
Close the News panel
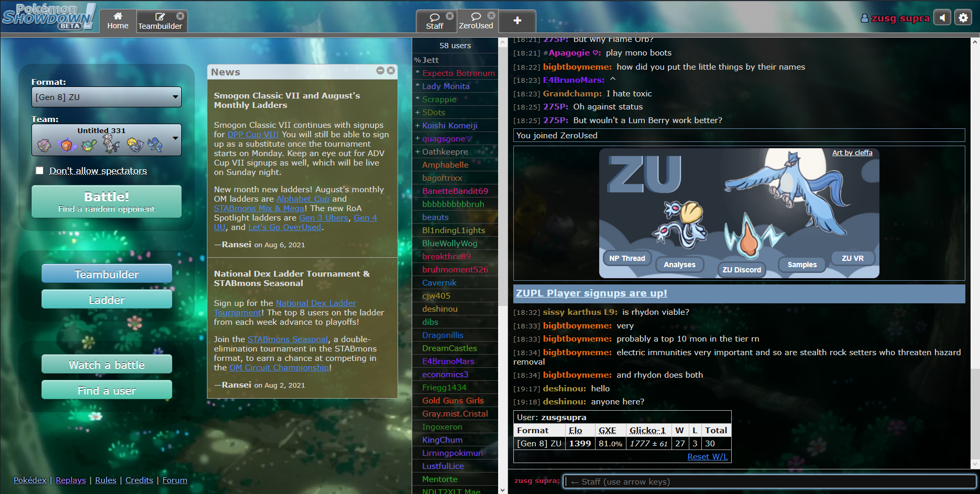[391, 71]
